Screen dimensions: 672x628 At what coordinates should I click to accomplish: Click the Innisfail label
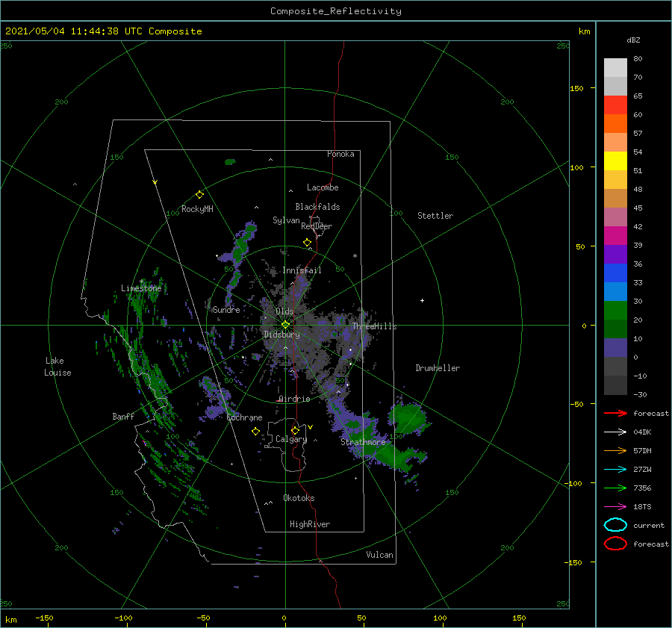tap(302, 270)
